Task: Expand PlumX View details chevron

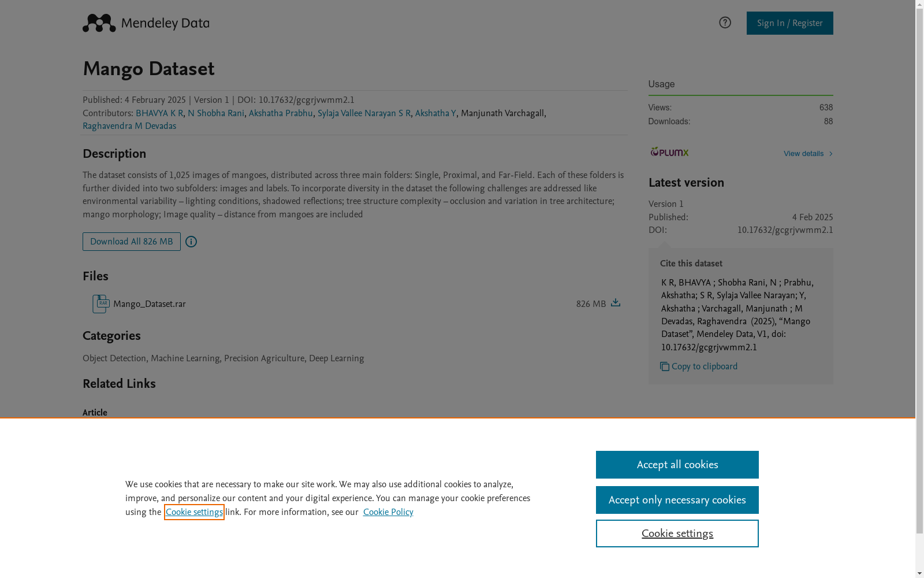Action: [x=831, y=154]
